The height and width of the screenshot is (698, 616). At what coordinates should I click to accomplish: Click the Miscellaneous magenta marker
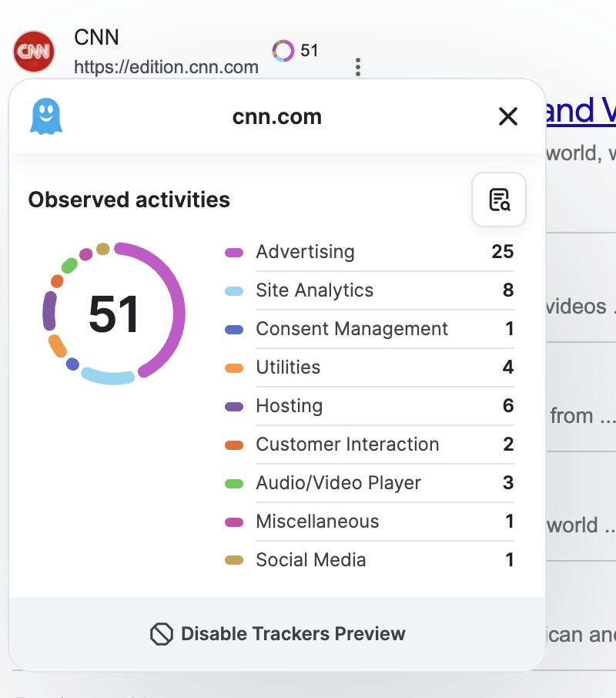(234, 522)
